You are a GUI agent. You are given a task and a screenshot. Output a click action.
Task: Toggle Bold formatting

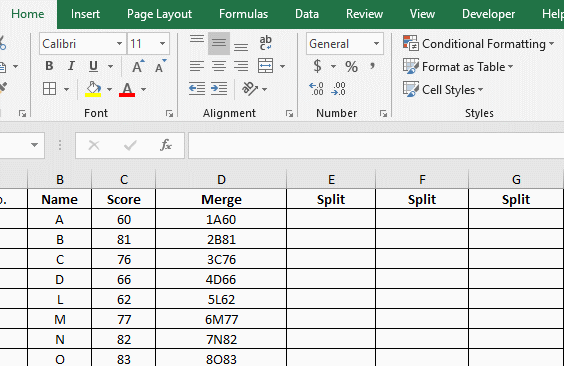click(x=49, y=66)
